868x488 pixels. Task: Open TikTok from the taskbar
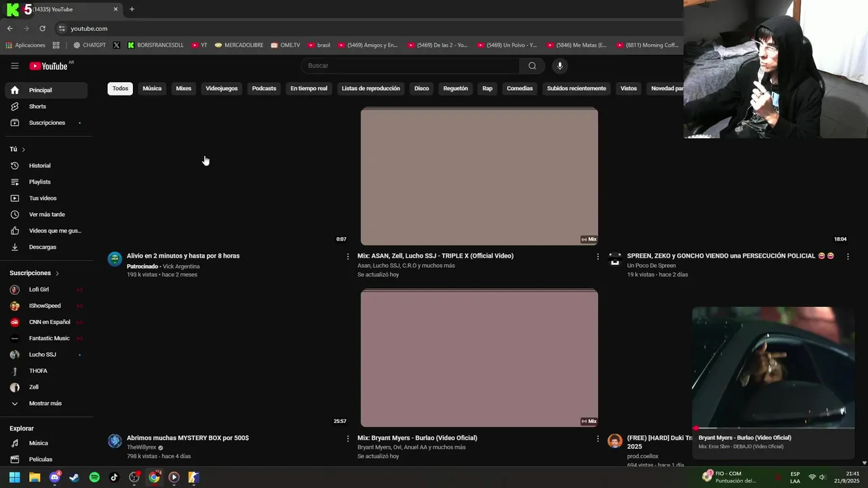[x=114, y=477]
